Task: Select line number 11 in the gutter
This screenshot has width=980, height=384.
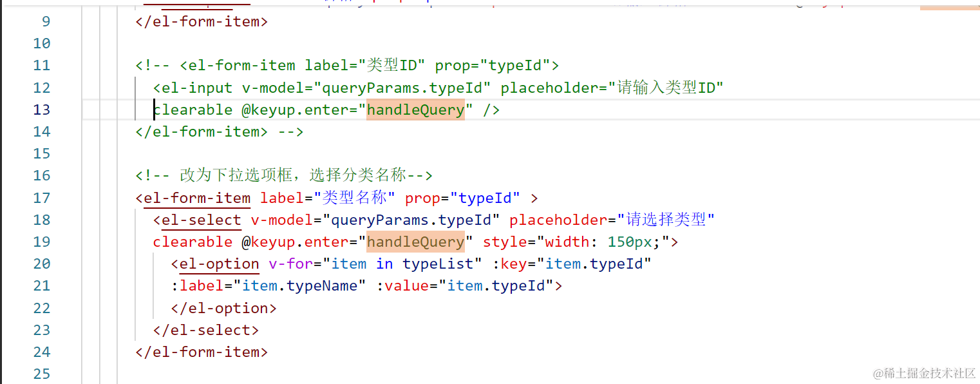Action: (42, 66)
